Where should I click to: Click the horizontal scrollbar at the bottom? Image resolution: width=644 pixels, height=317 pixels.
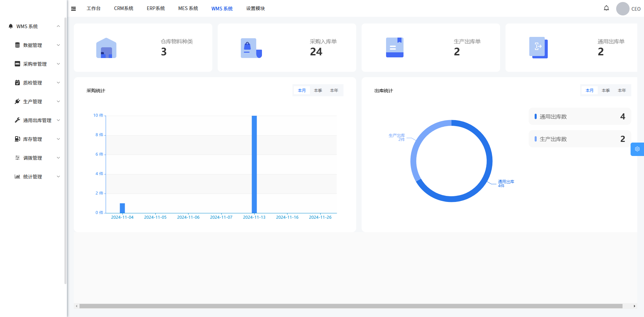coord(351,306)
